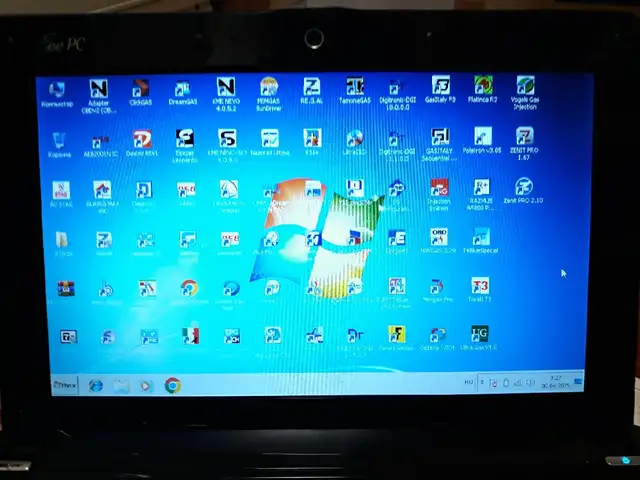Launch the Torelli T3 shortcut
640x480 pixels.
(x=480, y=290)
